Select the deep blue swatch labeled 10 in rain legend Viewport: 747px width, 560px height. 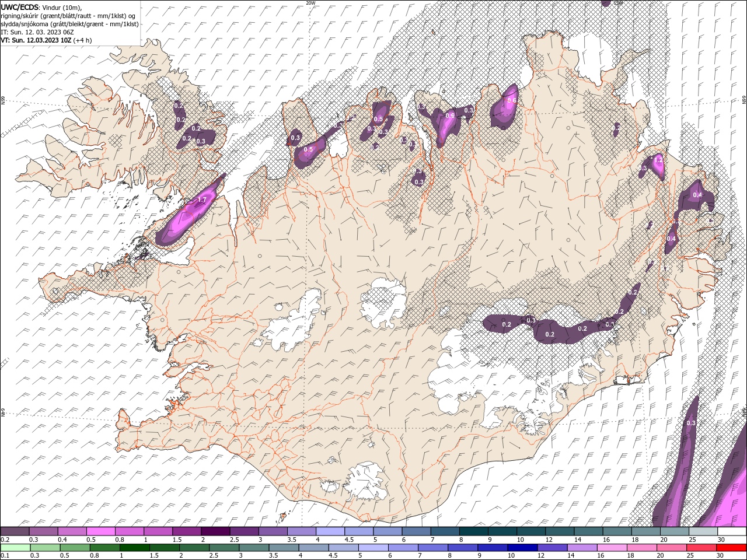coord(523,548)
